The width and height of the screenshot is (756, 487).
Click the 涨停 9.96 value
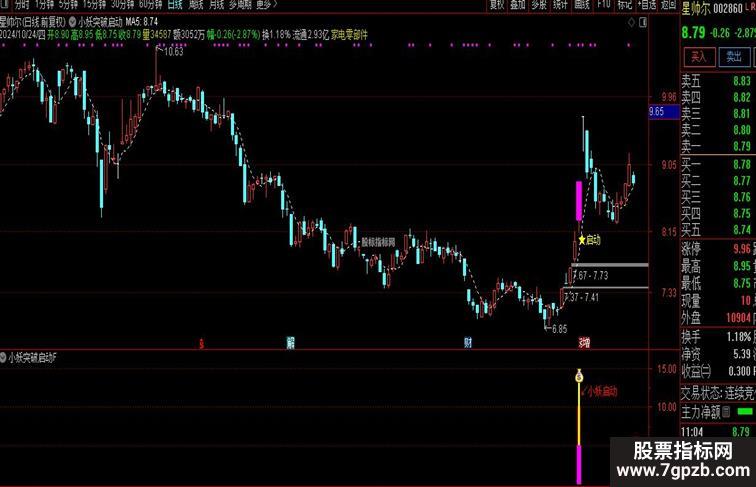point(742,249)
